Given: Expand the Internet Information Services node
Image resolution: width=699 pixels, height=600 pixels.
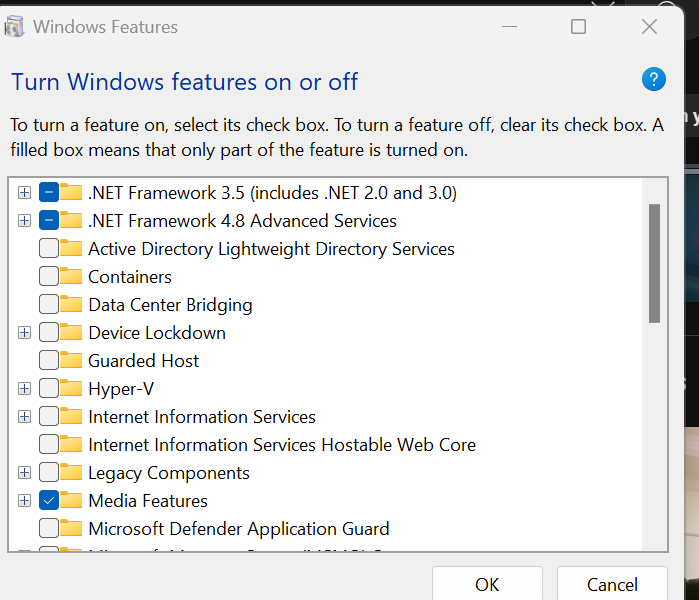Looking at the screenshot, I should tap(25, 417).
